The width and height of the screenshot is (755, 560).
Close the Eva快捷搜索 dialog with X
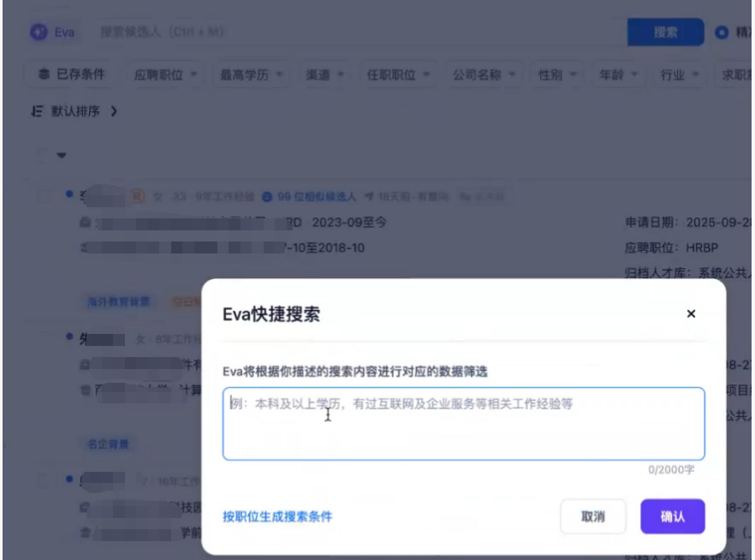(691, 313)
